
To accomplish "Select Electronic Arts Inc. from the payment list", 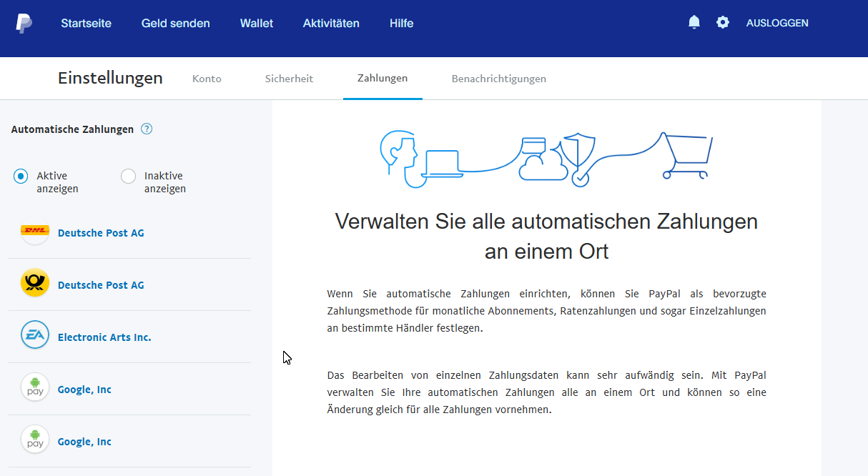I will 106,336.
